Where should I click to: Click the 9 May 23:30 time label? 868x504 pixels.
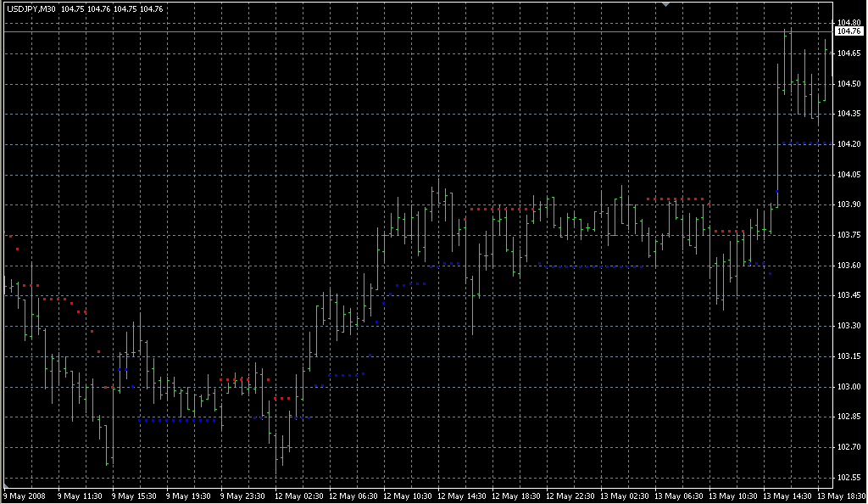[x=244, y=496]
